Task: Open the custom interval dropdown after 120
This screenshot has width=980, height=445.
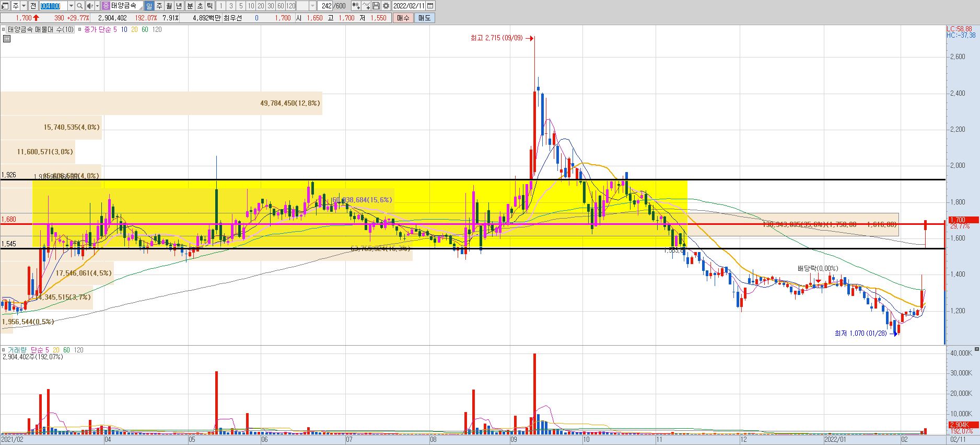Action: tap(312, 6)
